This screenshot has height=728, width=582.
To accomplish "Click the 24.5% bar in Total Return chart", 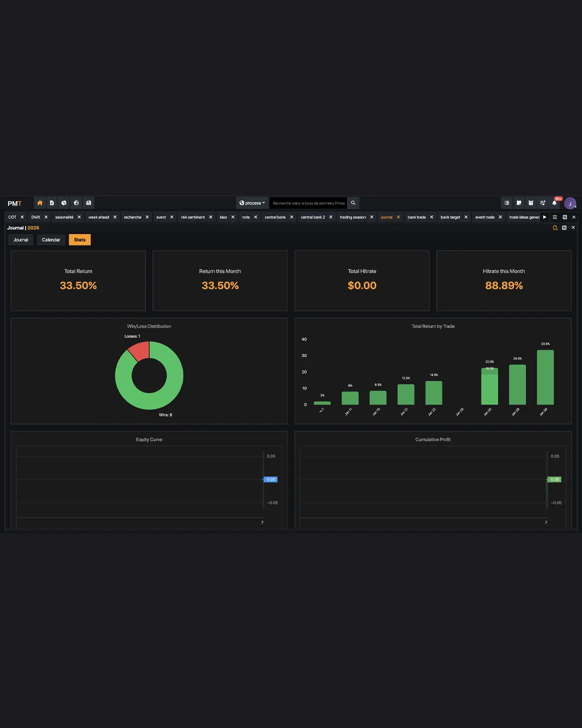I will pyautogui.click(x=517, y=384).
